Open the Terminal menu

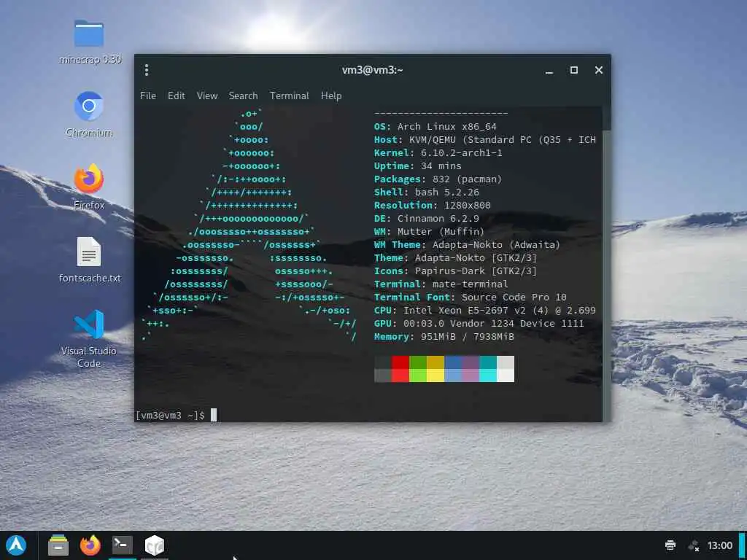[289, 96]
